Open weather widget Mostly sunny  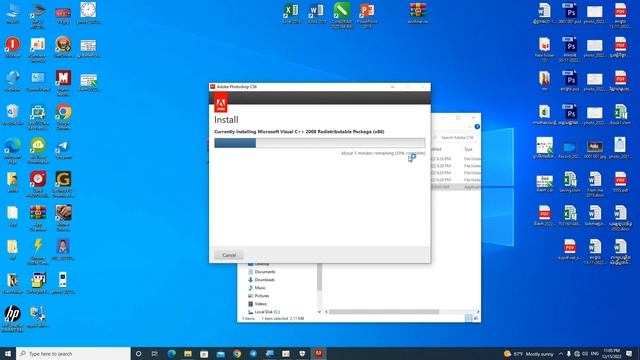point(529,353)
